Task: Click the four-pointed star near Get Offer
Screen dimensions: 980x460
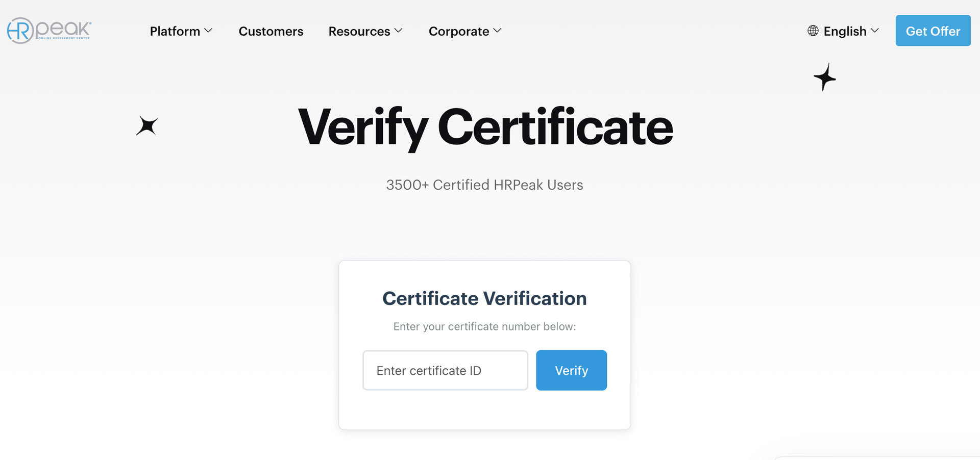Action: (825, 78)
